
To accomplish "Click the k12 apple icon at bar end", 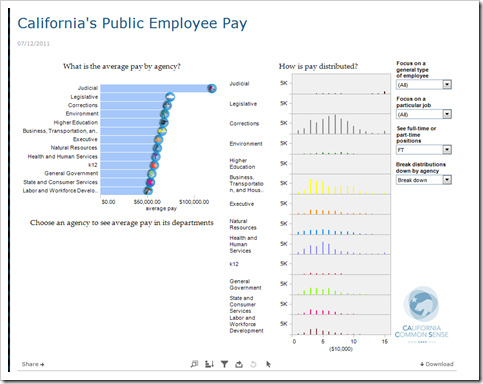I will (x=154, y=165).
